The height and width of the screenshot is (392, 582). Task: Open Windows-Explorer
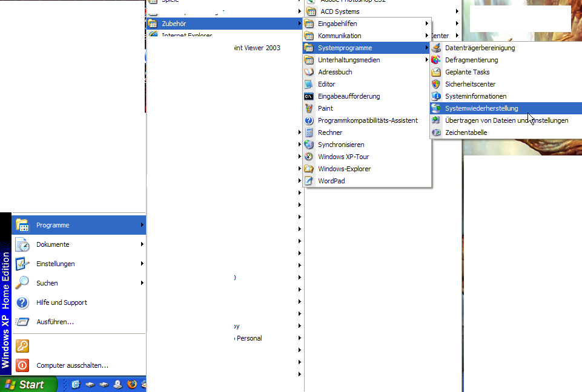click(367, 169)
